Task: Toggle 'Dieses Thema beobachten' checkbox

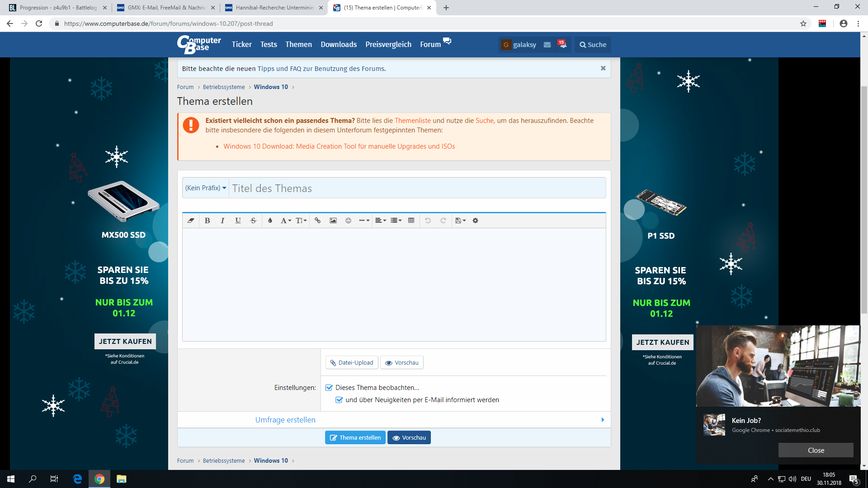Action: pos(329,388)
